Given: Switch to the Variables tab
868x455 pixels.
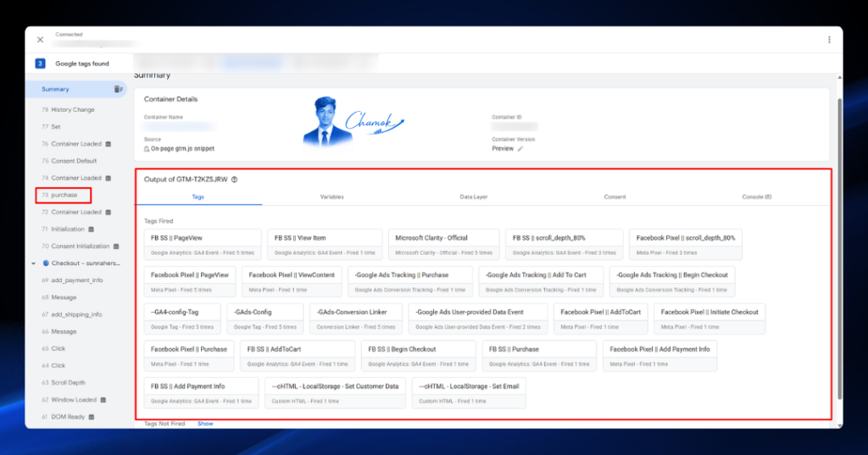Looking at the screenshot, I should click(x=331, y=197).
